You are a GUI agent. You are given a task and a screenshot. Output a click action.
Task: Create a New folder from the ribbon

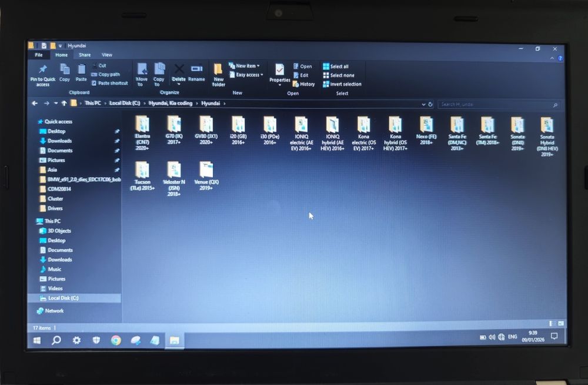click(218, 75)
